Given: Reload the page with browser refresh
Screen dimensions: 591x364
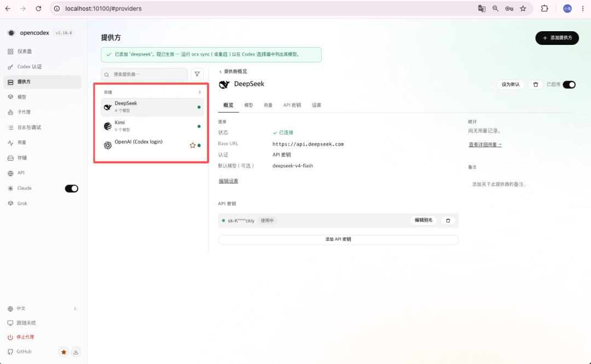Looking at the screenshot, I should (x=38, y=8).
